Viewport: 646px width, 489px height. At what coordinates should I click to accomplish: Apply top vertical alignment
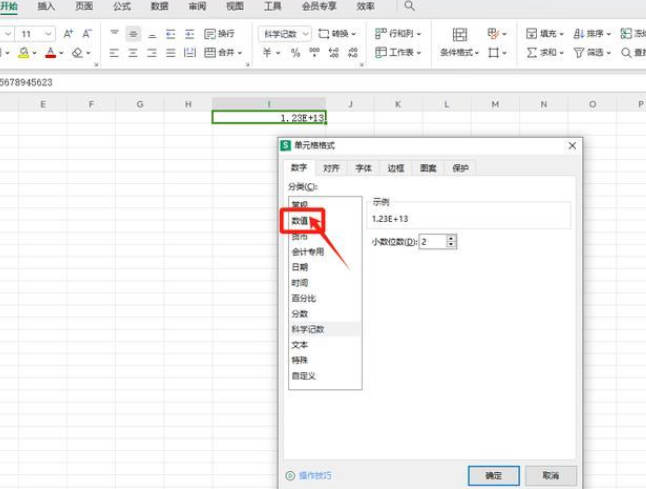coord(114,33)
